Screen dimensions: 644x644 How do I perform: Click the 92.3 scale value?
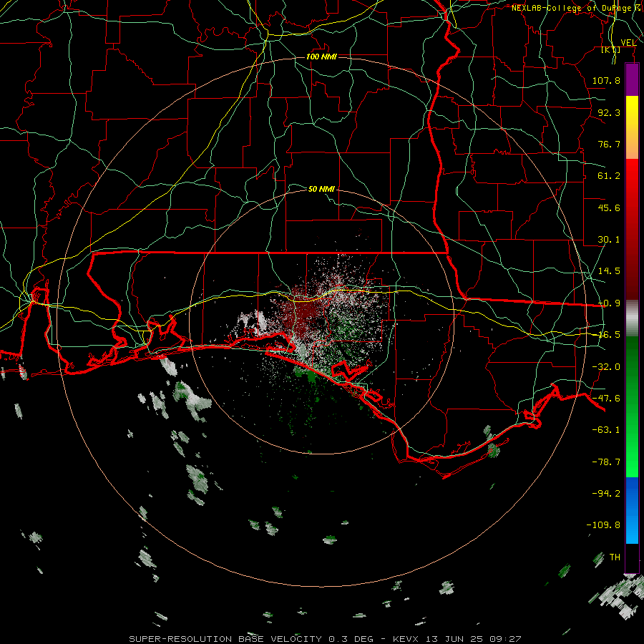(609, 112)
